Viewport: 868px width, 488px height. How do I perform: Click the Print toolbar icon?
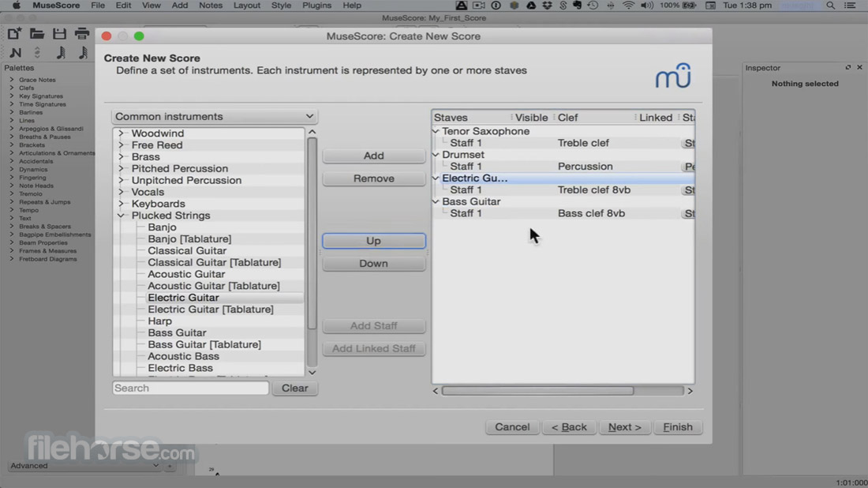point(82,34)
